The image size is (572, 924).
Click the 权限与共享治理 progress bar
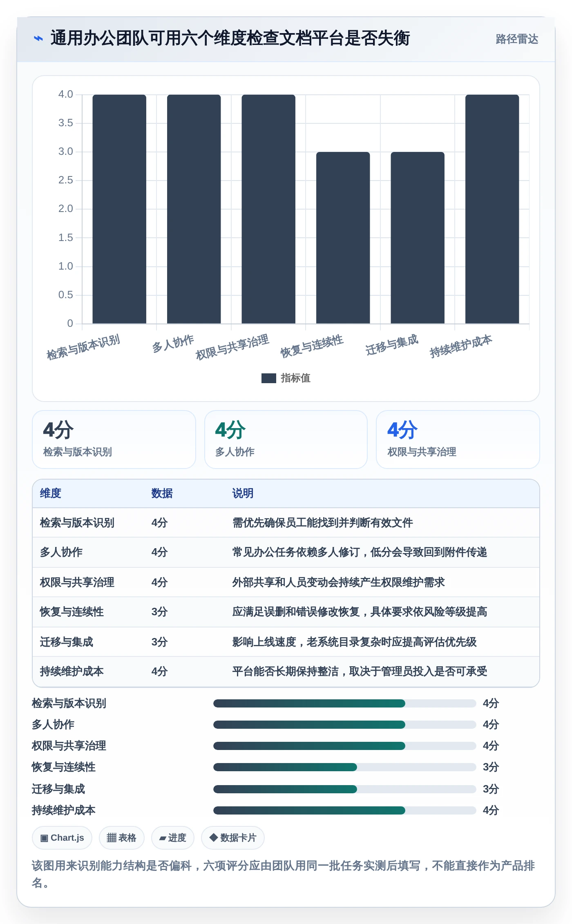point(344,746)
